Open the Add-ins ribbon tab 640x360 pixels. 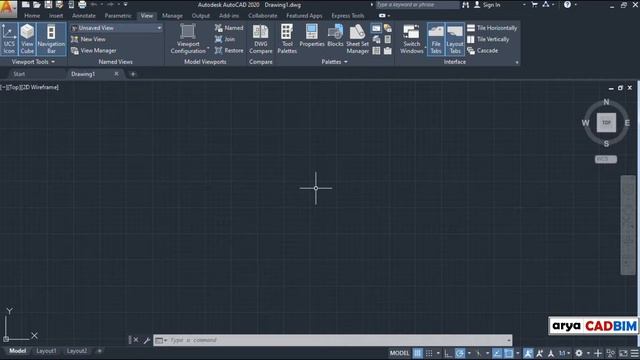pos(229,16)
